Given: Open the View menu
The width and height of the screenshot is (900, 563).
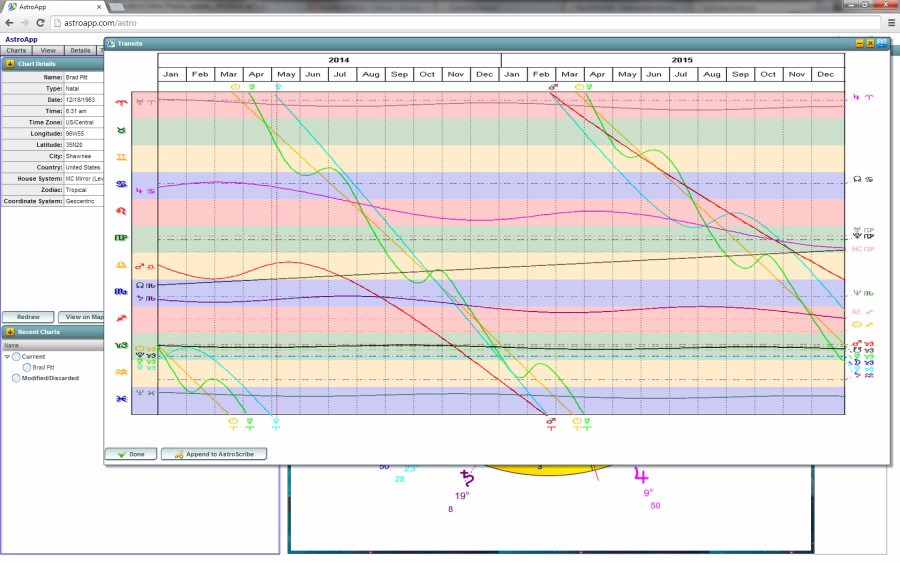Looking at the screenshot, I should [x=48, y=50].
